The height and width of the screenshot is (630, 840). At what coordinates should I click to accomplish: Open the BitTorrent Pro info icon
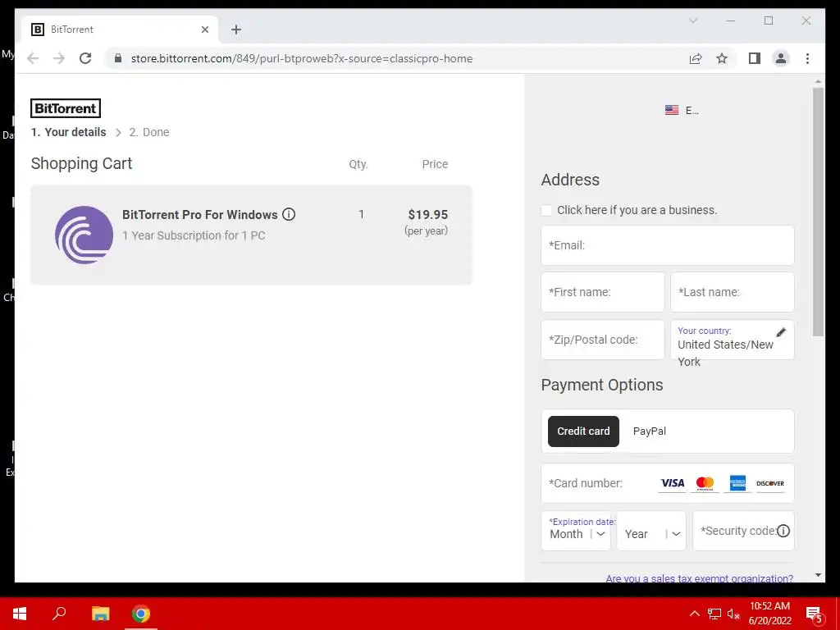289,214
